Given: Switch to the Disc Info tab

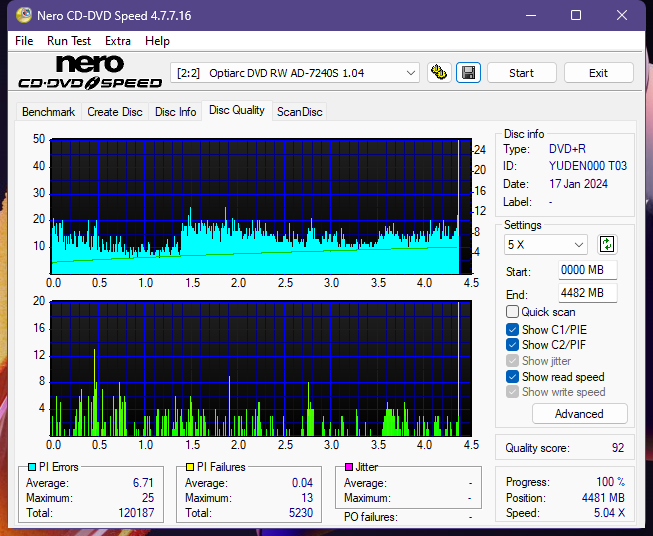Looking at the screenshot, I should point(175,112).
